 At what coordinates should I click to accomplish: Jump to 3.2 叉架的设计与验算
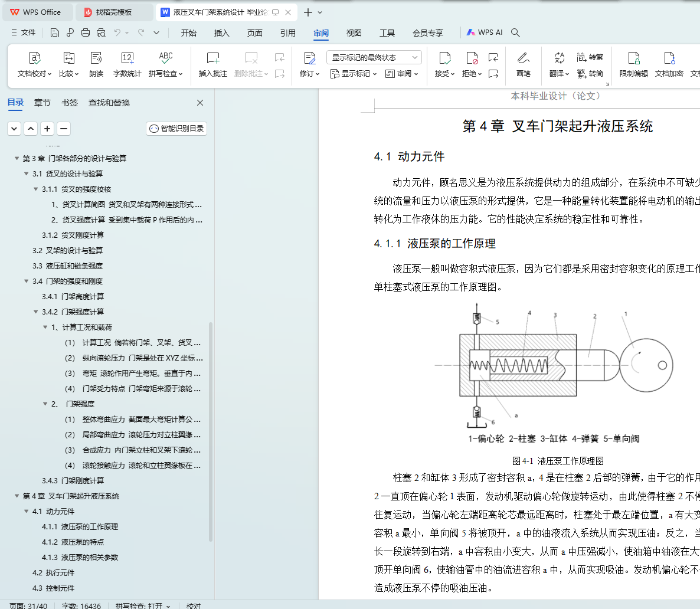67,250
